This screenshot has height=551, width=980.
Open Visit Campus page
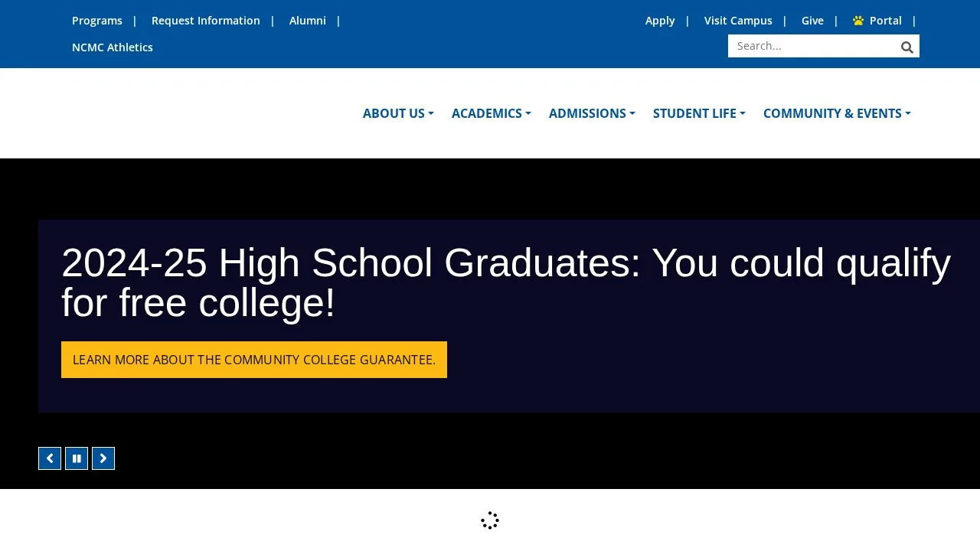(738, 21)
